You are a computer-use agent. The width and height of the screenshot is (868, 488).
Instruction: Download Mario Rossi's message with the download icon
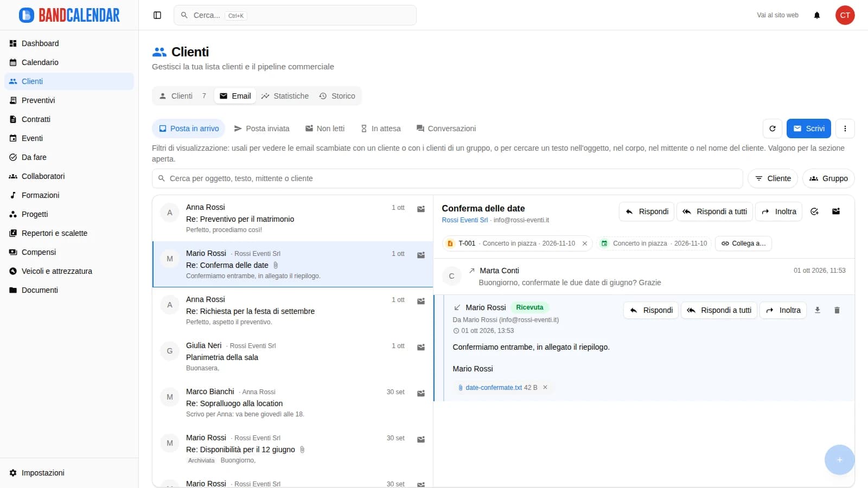pos(818,310)
